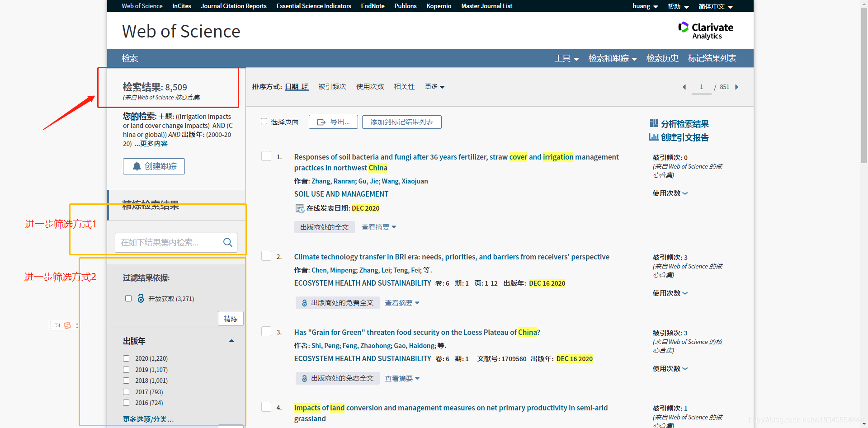Sort results by 使用次数
The height and width of the screenshot is (428, 868).
coord(370,86)
